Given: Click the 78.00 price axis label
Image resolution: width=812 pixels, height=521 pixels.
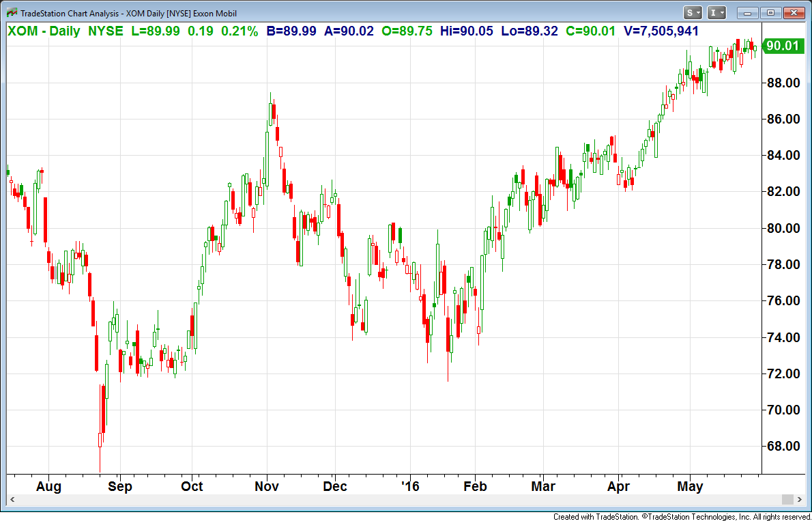Looking at the screenshot, I should point(782,264).
